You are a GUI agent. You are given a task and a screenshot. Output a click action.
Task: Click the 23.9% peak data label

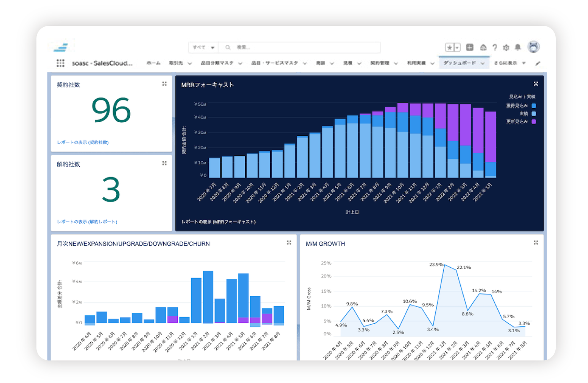[x=436, y=264]
